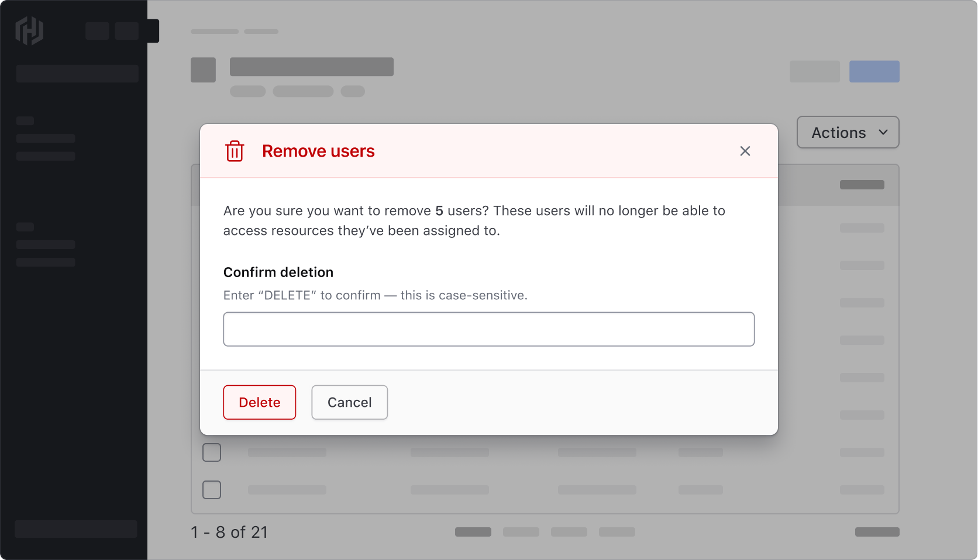Click the second pagination control at bottom
This screenshot has height=560, width=978.
(521, 532)
